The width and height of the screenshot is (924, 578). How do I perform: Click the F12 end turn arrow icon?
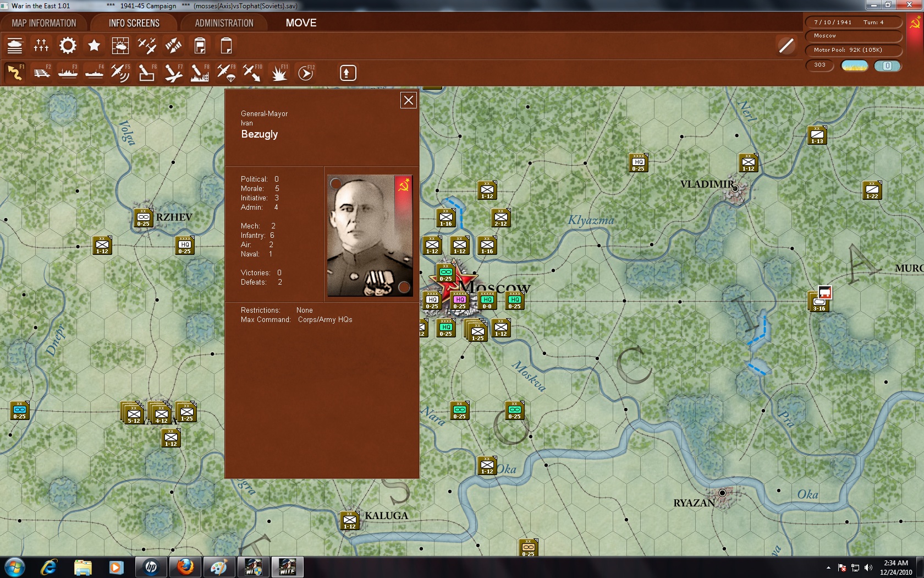[x=306, y=73]
